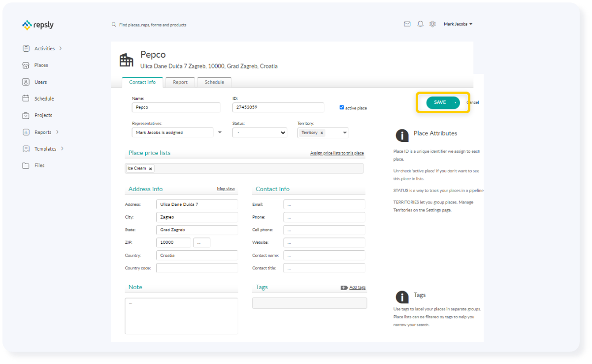Open Users in the sidebar
592x364 pixels.
[x=41, y=82]
